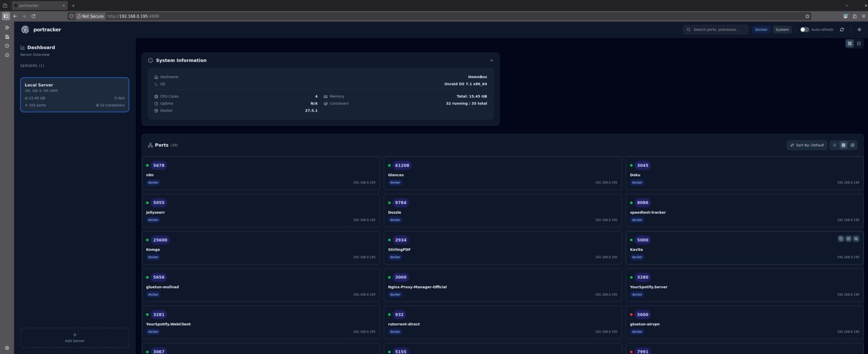The width and height of the screenshot is (868, 354).
Task: Collapse the System Information panel
Action: [x=491, y=60]
